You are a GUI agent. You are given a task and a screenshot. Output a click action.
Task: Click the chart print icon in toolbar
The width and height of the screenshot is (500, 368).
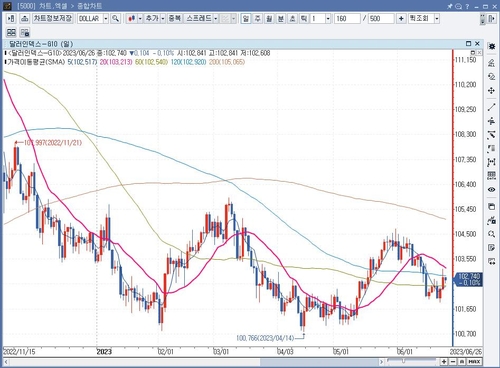pyautogui.click(x=24, y=19)
